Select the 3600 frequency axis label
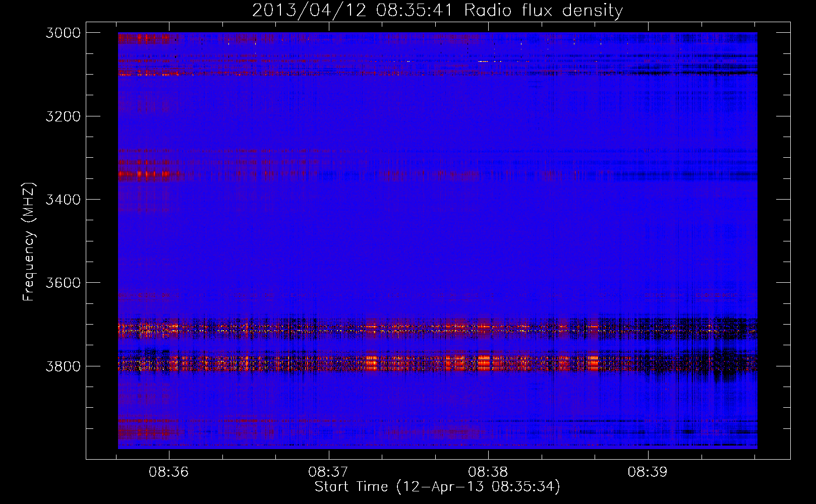Viewport: 816px width, 504px height. (63, 283)
